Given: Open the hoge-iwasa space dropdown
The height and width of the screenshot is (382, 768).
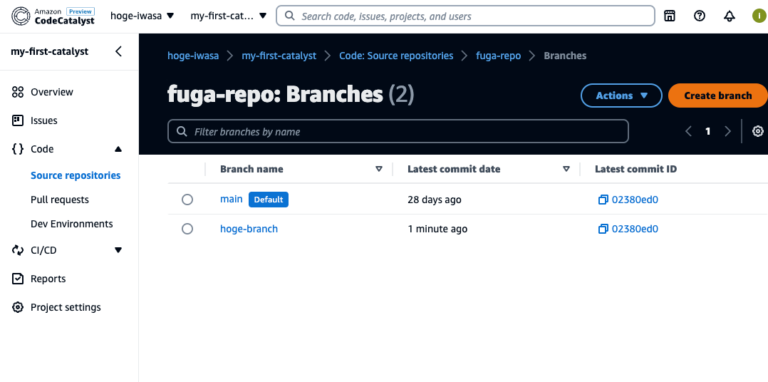Looking at the screenshot, I should tap(142, 16).
